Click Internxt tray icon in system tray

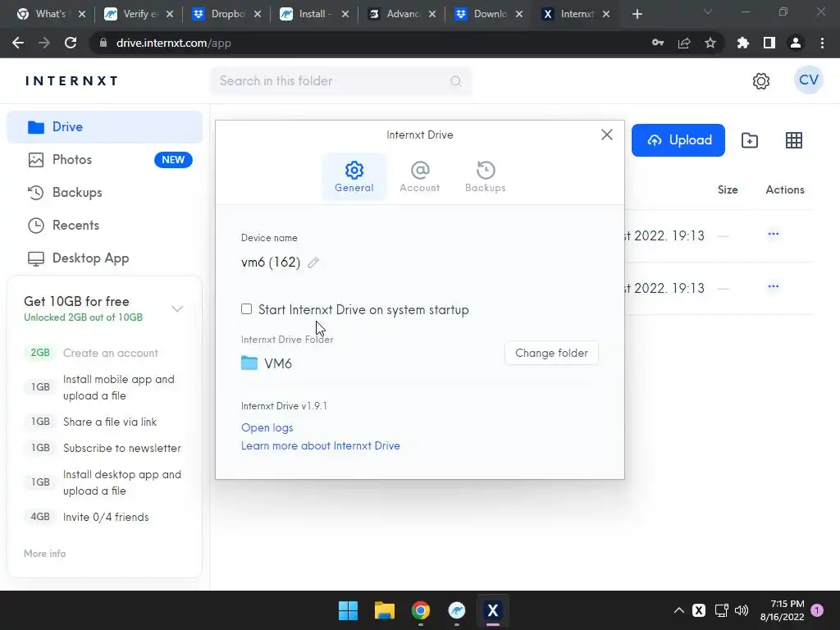[x=699, y=610]
